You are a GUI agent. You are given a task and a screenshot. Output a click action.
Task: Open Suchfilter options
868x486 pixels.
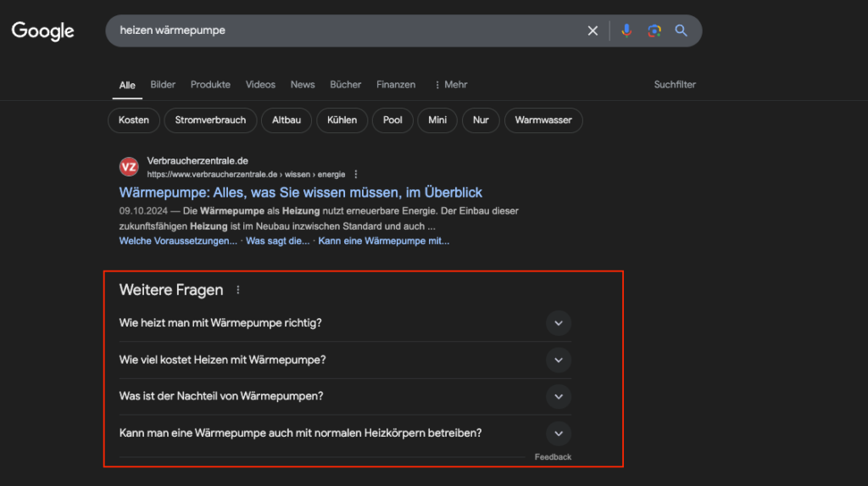coord(675,85)
